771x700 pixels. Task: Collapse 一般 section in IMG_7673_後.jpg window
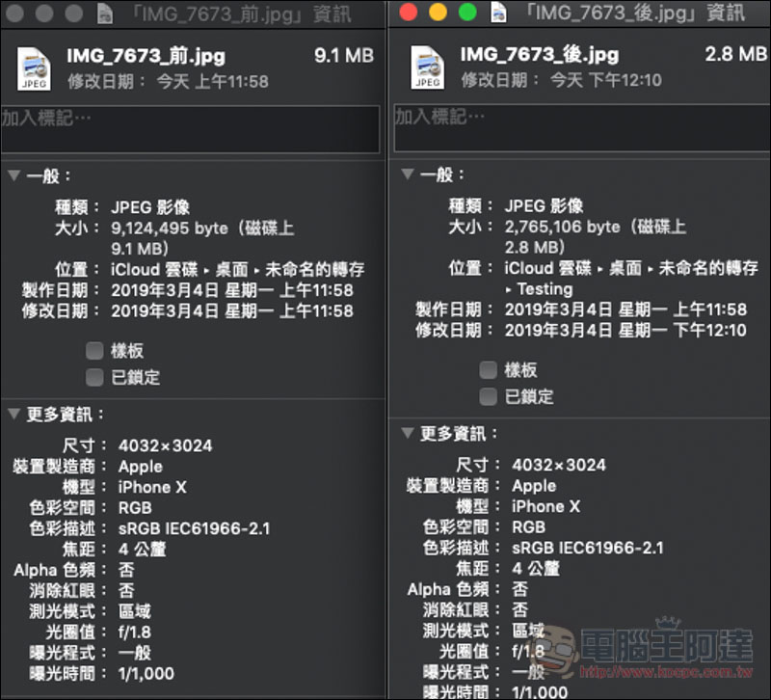tap(407, 174)
